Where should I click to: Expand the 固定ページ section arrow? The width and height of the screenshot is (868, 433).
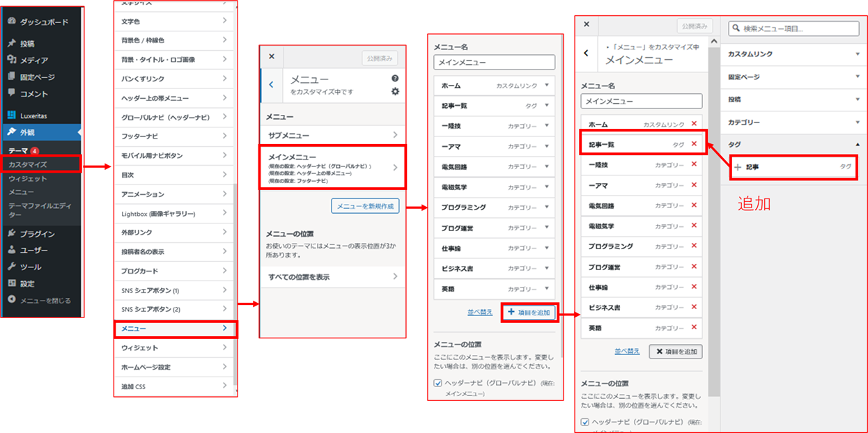(x=857, y=77)
